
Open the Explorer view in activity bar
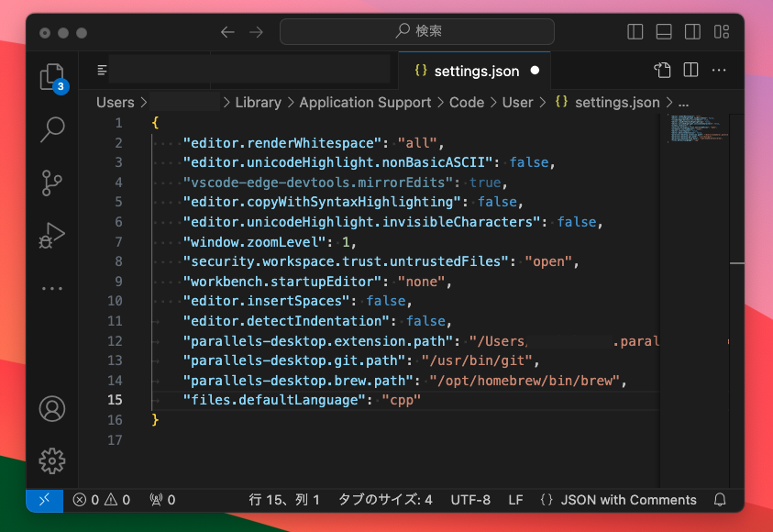52,76
